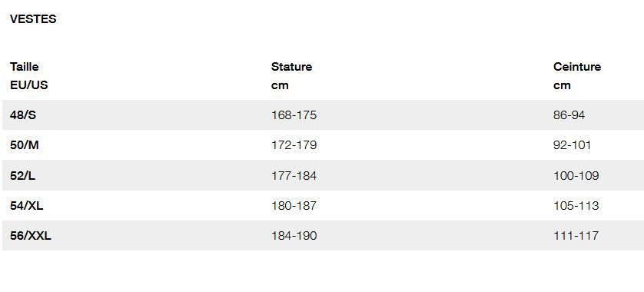The width and height of the screenshot is (644, 292).
Task: Click stature value 177-184
Action: coord(294,175)
